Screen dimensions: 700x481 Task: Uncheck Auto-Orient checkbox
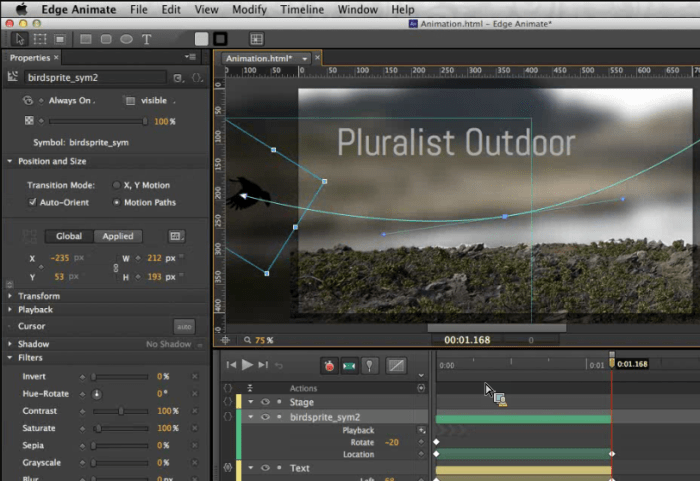click(32, 202)
